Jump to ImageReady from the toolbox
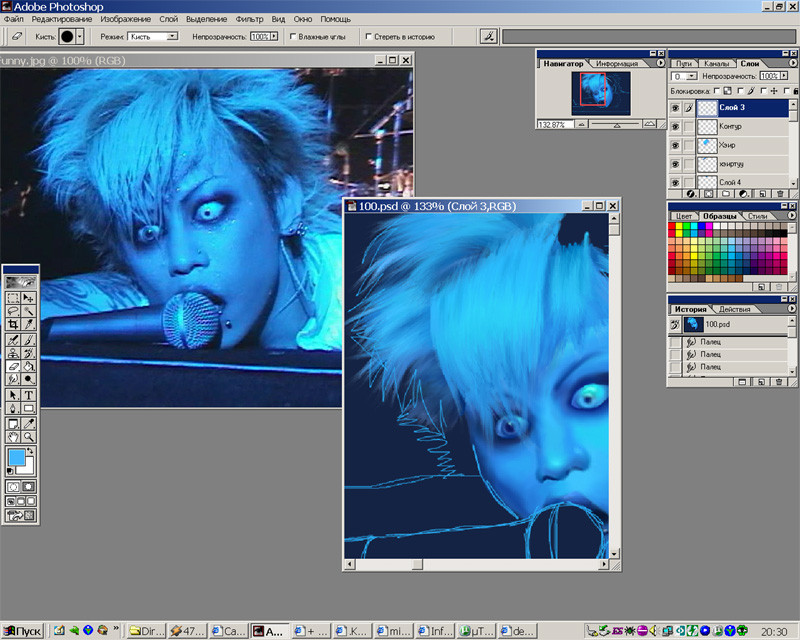 click(x=20, y=515)
